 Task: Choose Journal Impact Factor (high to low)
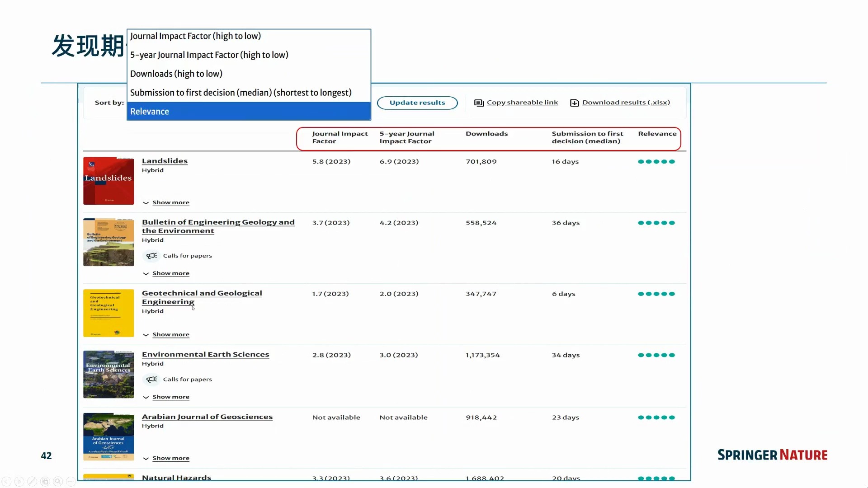pyautogui.click(x=249, y=36)
